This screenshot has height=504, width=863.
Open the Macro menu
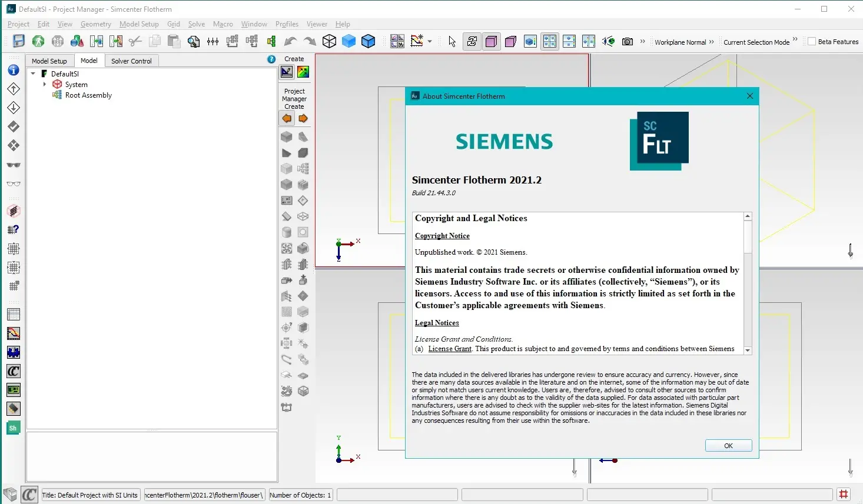tap(223, 24)
